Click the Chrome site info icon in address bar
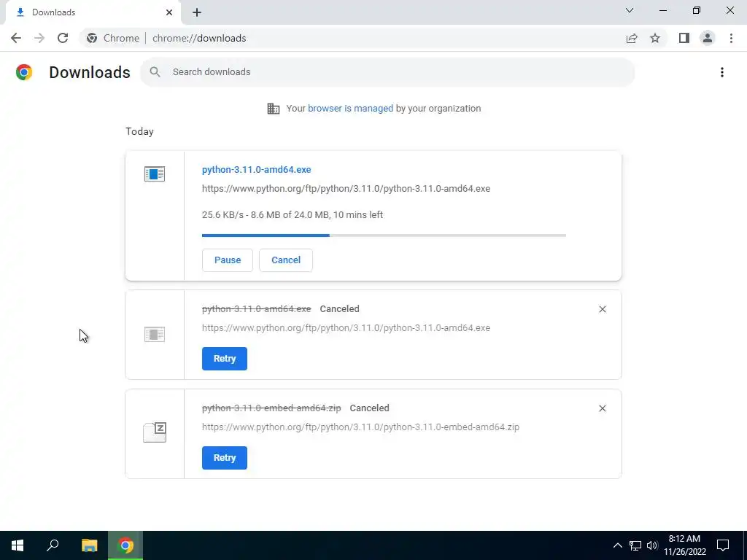The width and height of the screenshot is (747, 560). [x=92, y=38]
